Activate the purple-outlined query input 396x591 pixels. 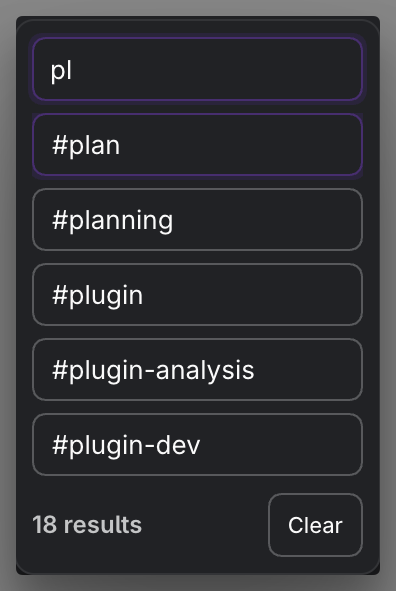pos(197,69)
